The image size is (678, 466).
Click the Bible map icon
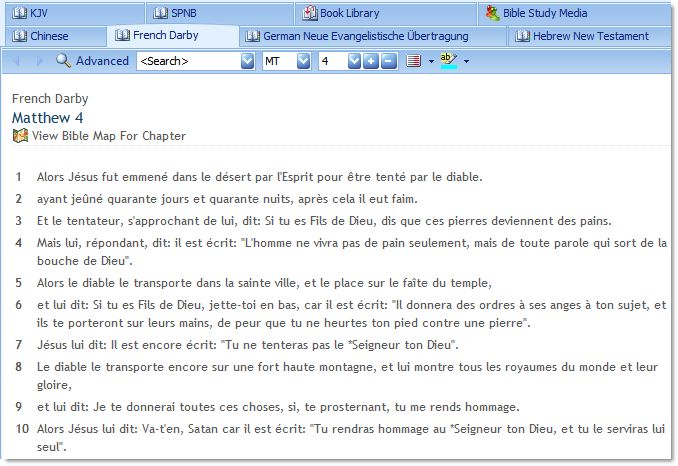coord(20,136)
